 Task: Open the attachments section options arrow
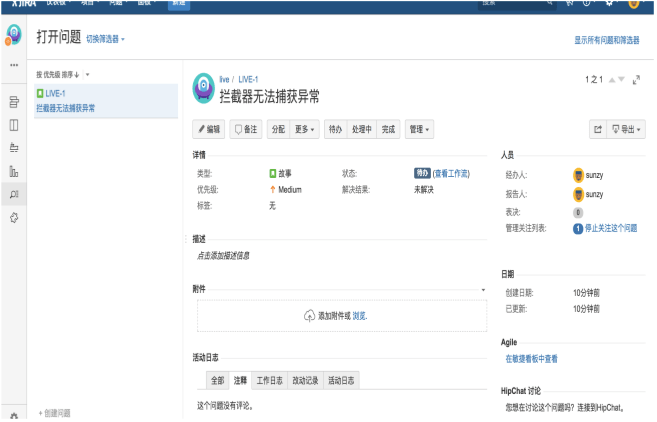pyautogui.click(x=483, y=290)
